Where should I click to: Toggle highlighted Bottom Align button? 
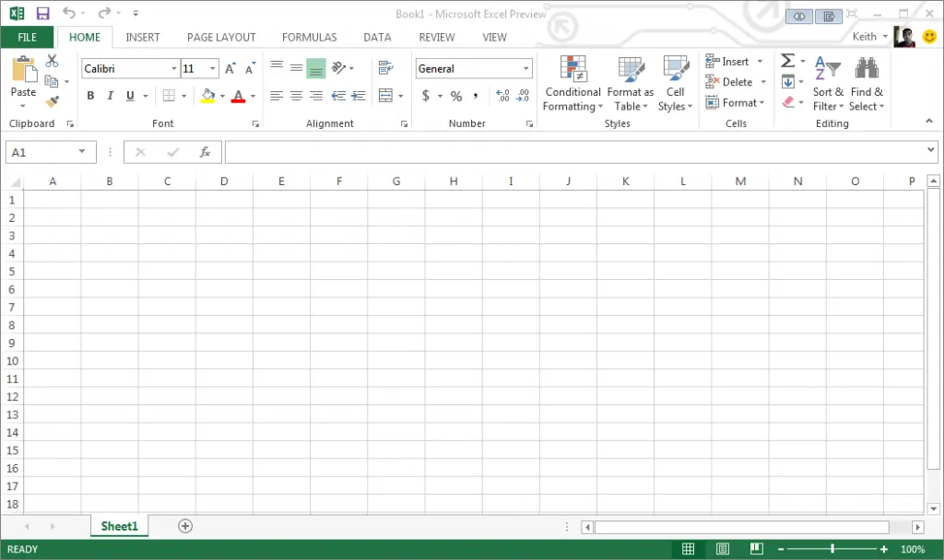coord(316,68)
